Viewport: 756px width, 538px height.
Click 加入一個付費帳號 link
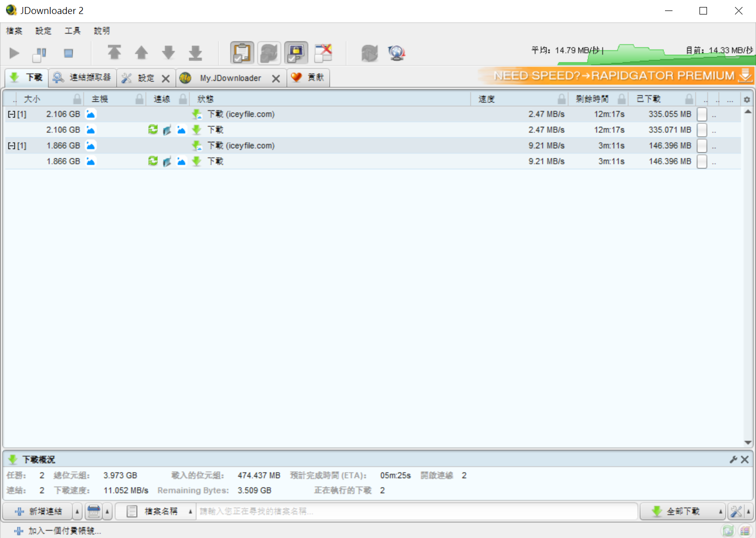click(x=58, y=531)
